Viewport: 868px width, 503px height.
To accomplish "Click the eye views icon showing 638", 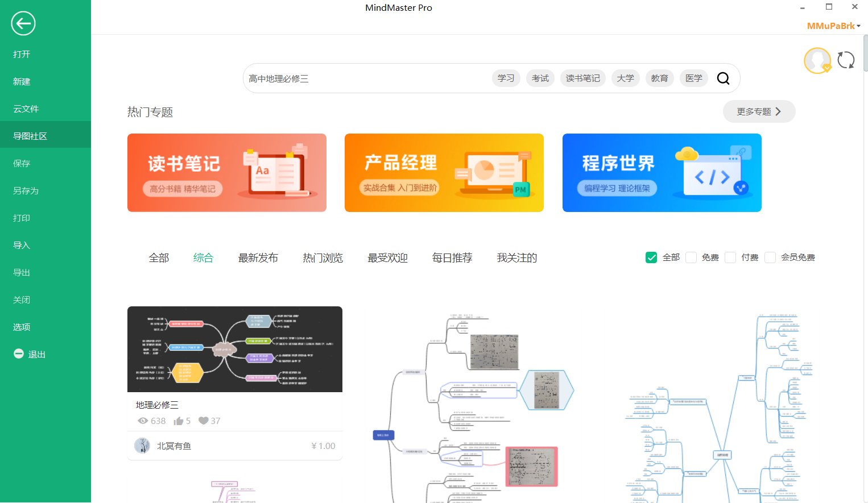I will tap(143, 421).
